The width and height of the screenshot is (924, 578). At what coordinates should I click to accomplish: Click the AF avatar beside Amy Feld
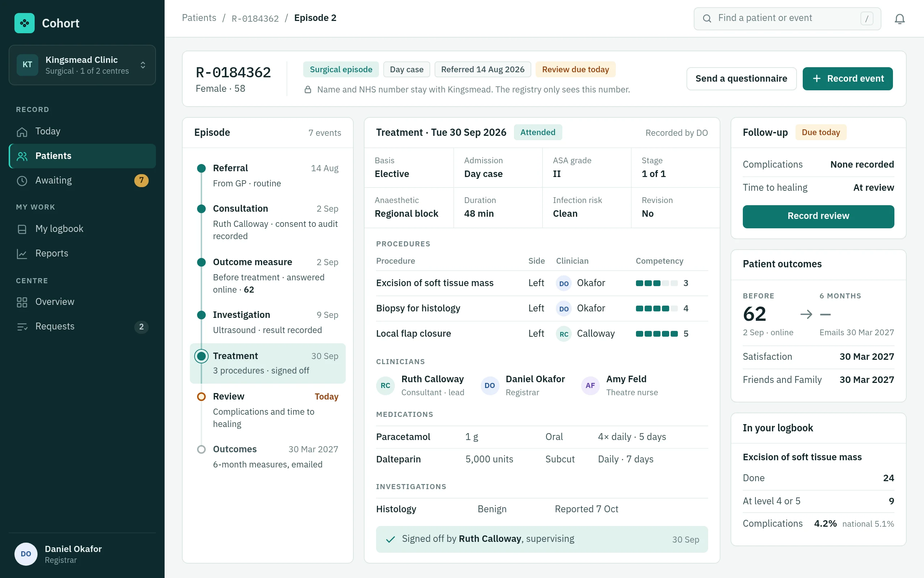(x=590, y=385)
